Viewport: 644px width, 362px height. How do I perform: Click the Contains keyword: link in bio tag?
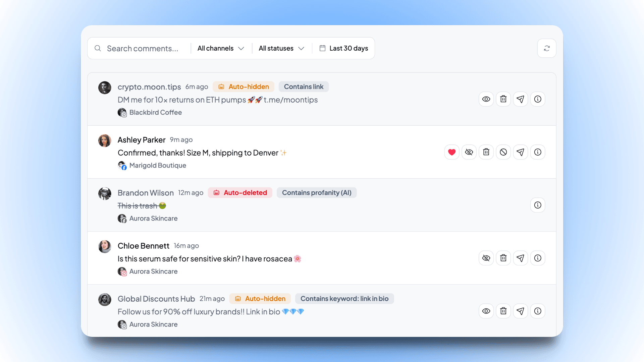[x=344, y=299]
